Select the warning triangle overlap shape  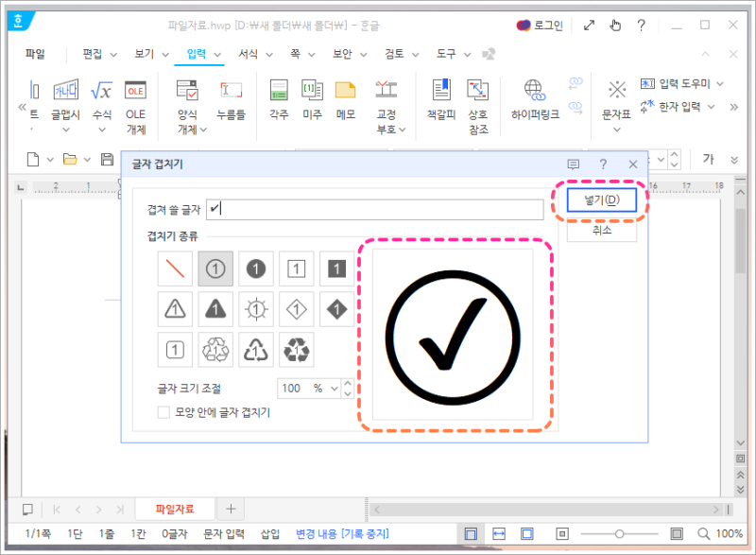pos(175,309)
